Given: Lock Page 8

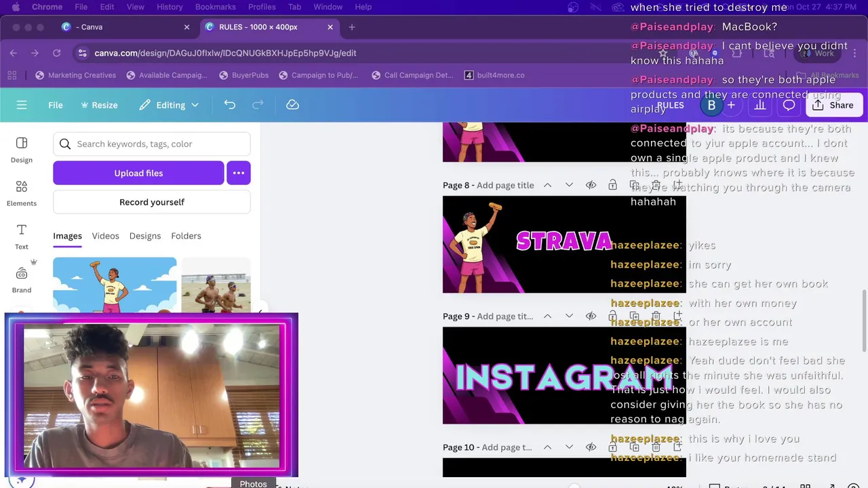Looking at the screenshot, I should tap(612, 185).
